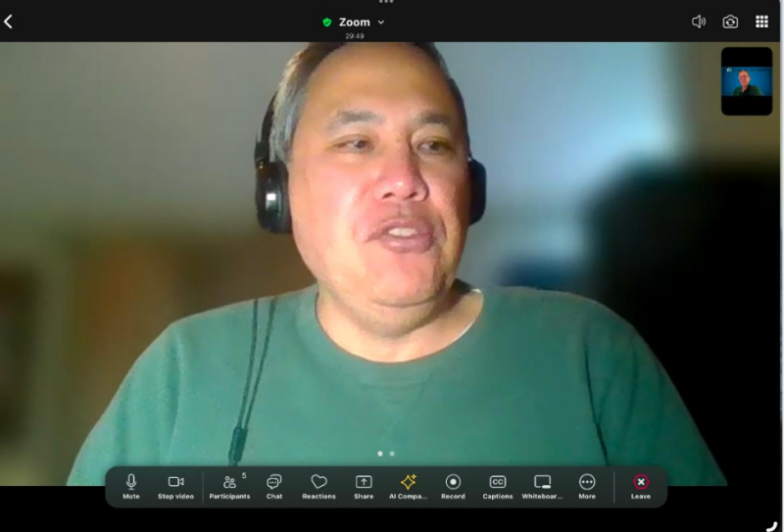This screenshot has width=784, height=532.
Task: Leave the meeting
Action: 641,487
